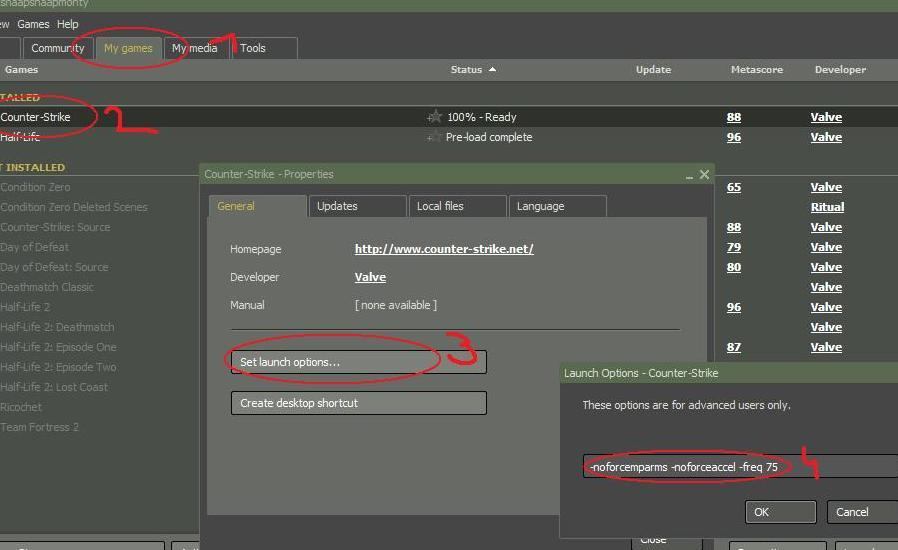Viewport: 898px width, 550px height.
Task: Select Half-Life in the games list
Action: click(x=20, y=137)
